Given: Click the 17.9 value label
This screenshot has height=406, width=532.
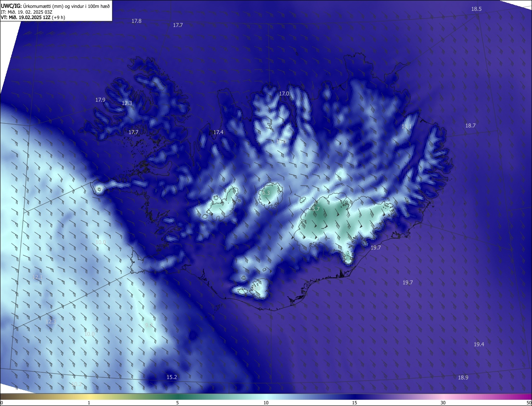Looking at the screenshot, I should pos(100,100).
